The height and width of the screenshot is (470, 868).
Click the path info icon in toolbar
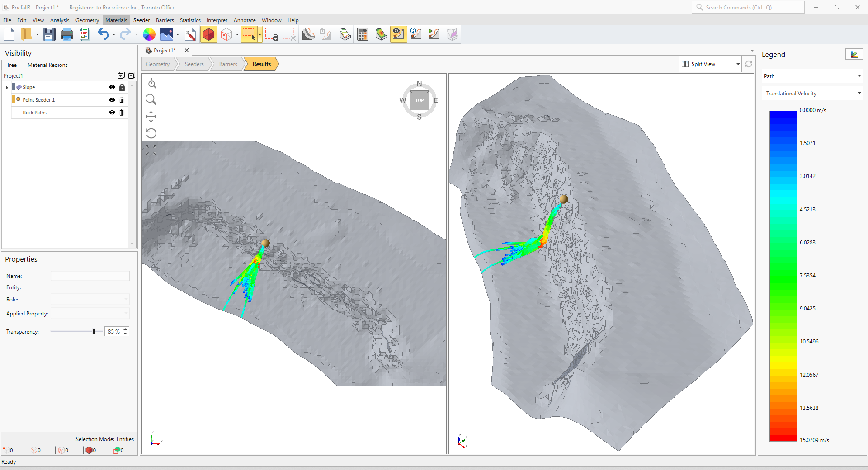point(416,34)
